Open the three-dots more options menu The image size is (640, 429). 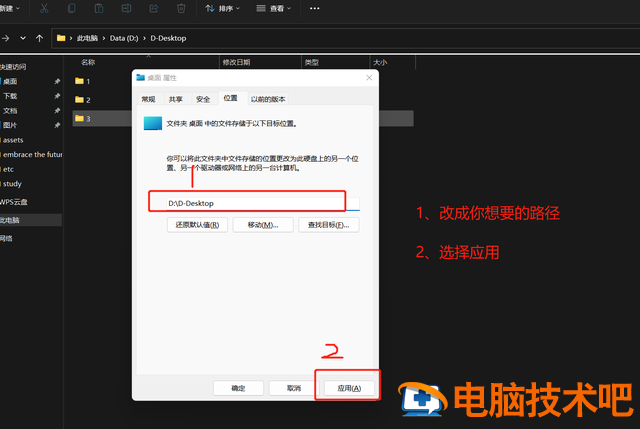click(x=314, y=8)
